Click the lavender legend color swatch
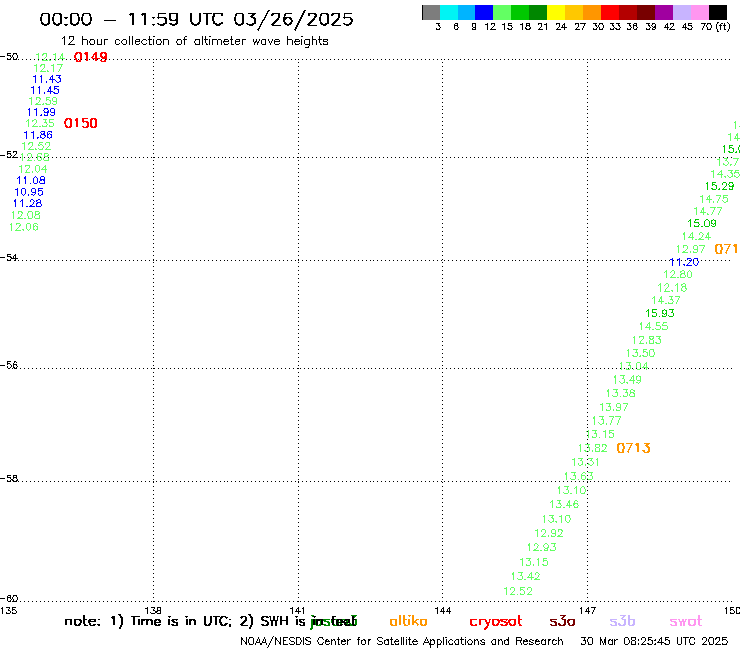 tap(681, 12)
